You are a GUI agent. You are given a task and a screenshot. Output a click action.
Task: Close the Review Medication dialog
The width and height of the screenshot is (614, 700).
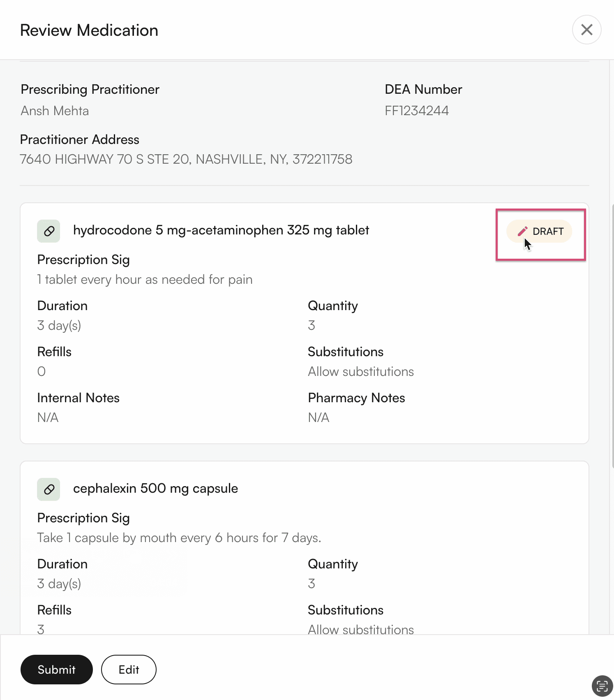point(586,30)
